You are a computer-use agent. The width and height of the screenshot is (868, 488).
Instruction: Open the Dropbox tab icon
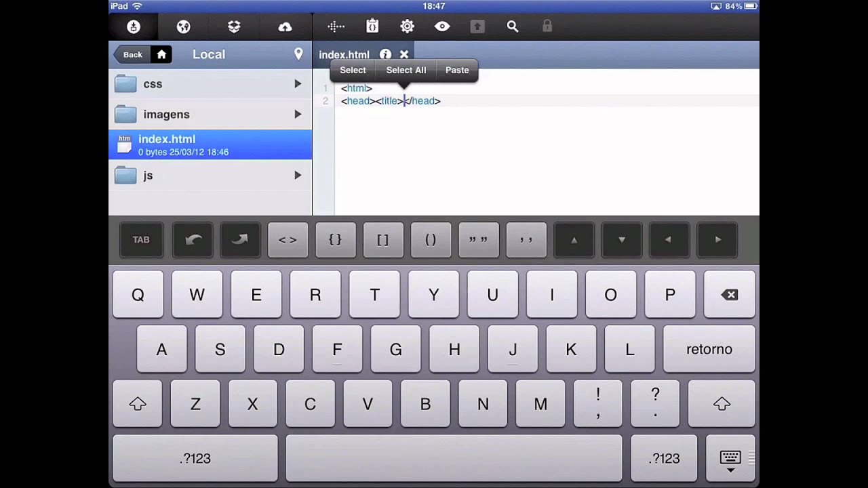234,26
